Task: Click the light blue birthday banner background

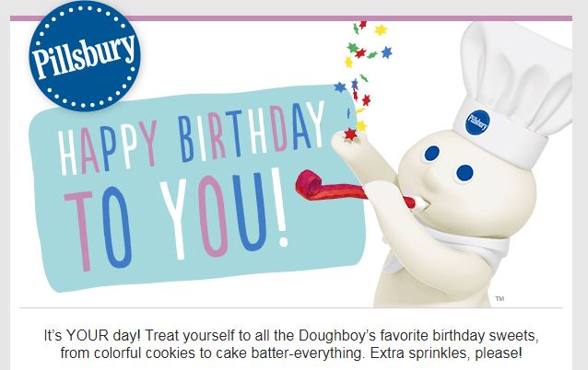Action: (197, 189)
